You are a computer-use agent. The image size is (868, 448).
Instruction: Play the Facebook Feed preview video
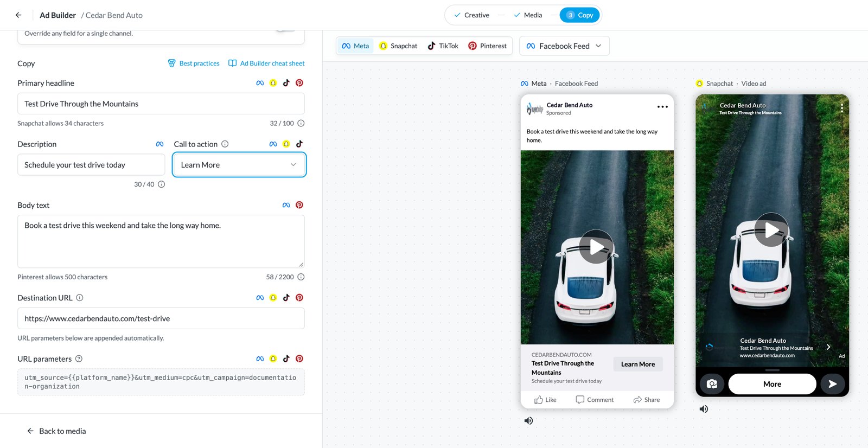click(596, 247)
